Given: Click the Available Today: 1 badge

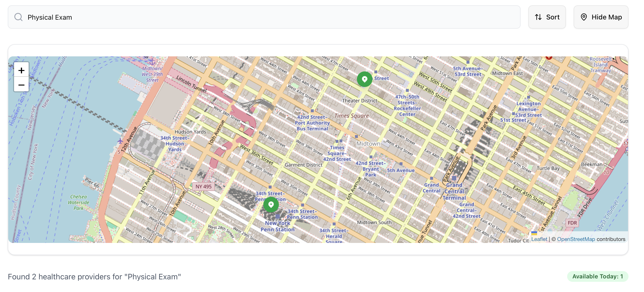Looking at the screenshot, I should [597, 276].
